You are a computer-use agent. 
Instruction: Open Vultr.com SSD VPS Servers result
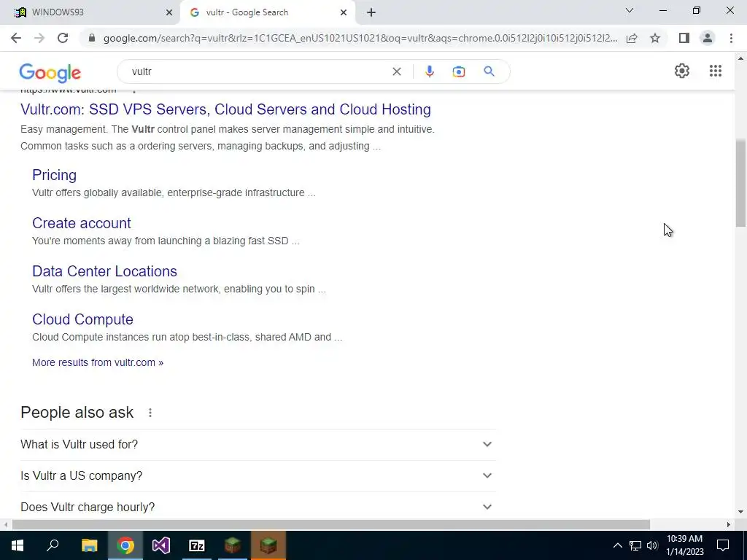225,109
